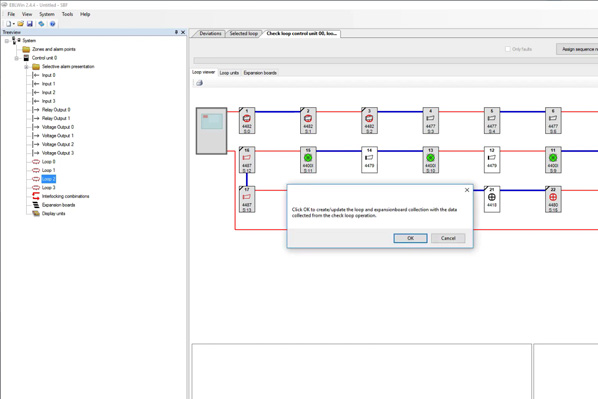The width and height of the screenshot is (598, 399).
Task: Switch to the Loop units sub-tab
Action: point(229,72)
